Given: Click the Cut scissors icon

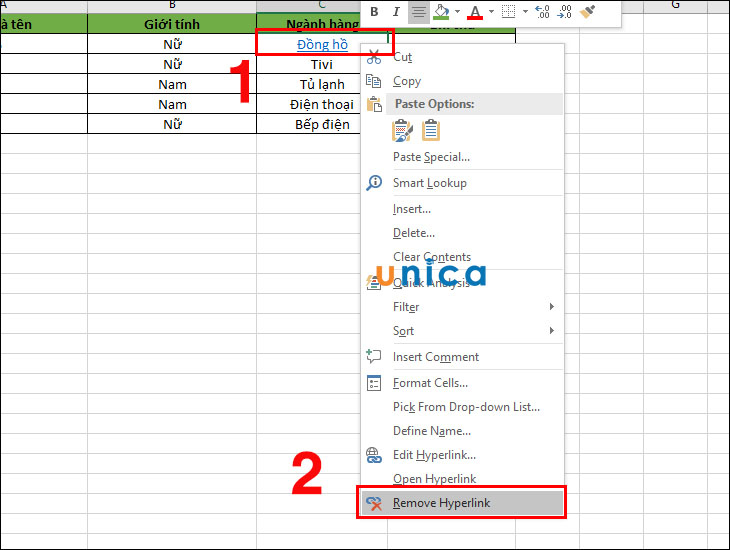Looking at the screenshot, I should tap(373, 57).
